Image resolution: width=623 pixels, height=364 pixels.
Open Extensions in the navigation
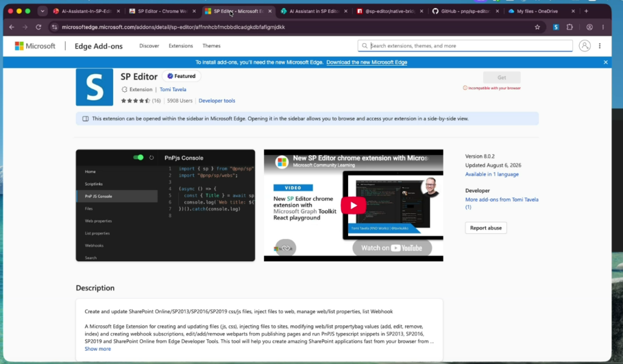181,46
